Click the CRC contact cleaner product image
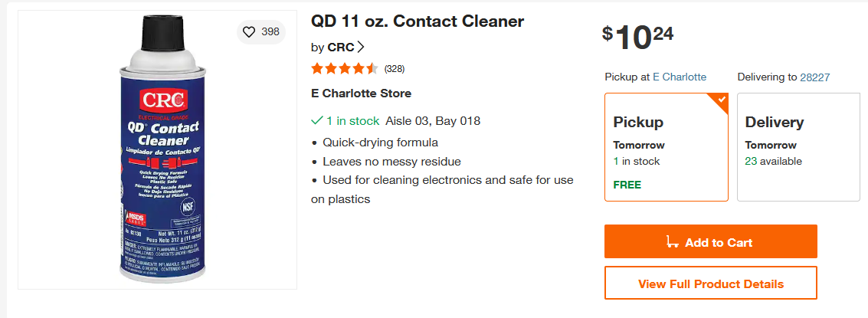868x318 pixels. click(158, 149)
